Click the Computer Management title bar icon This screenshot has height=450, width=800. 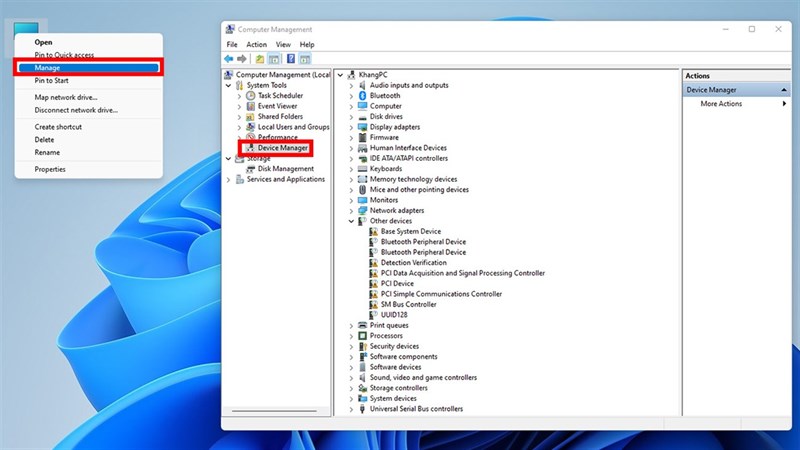point(230,29)
